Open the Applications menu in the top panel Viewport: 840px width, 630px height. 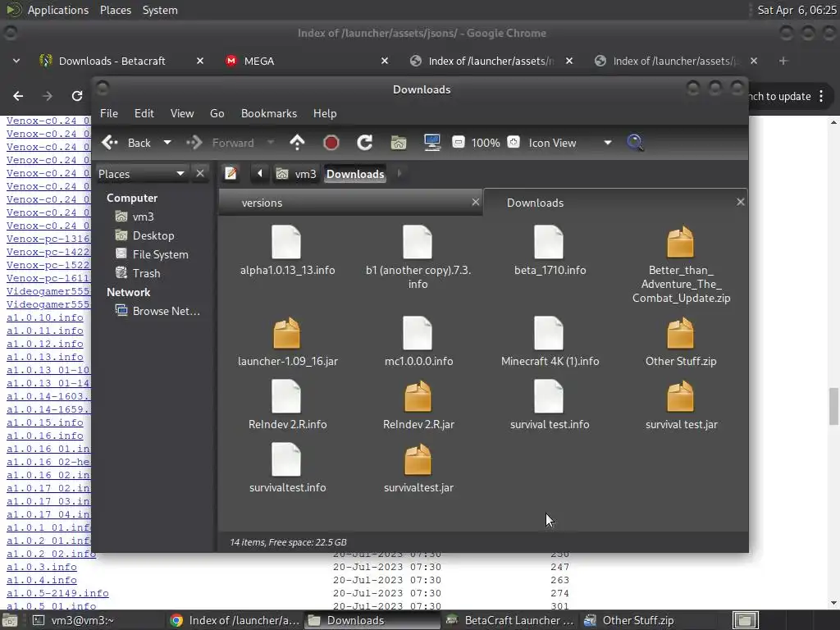click(58, 10)
